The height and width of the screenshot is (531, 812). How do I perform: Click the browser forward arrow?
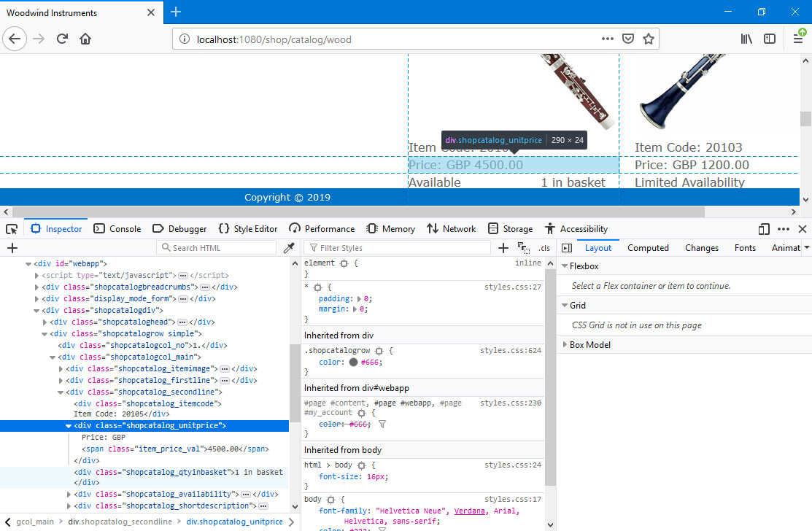(x=39, y=39)
